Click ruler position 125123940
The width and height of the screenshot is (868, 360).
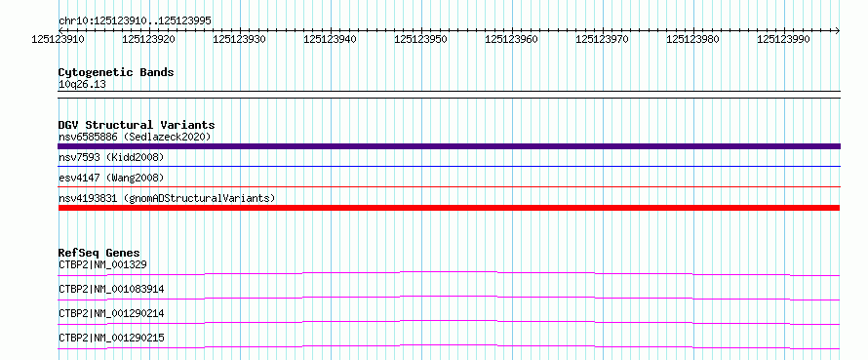click(330, 39)
